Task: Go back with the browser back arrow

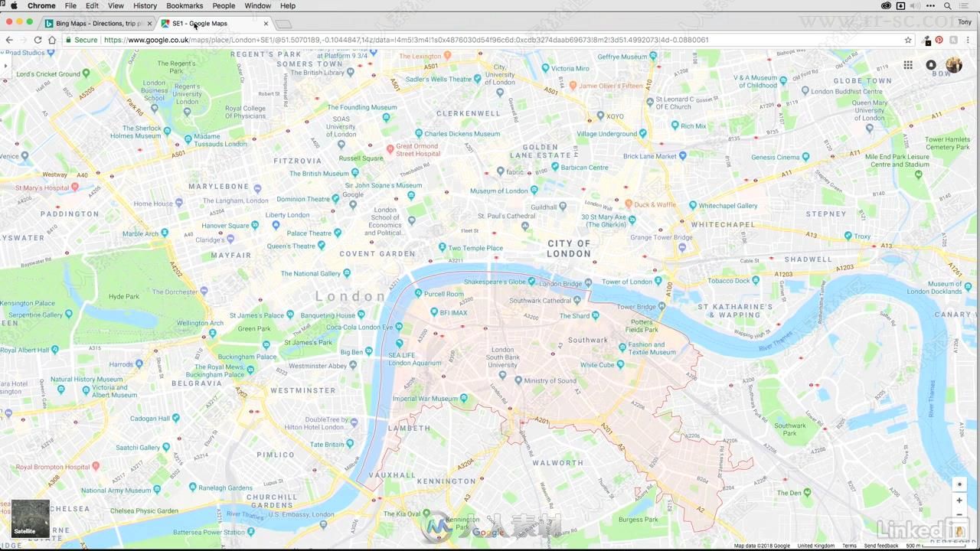Action: point(9,40)
